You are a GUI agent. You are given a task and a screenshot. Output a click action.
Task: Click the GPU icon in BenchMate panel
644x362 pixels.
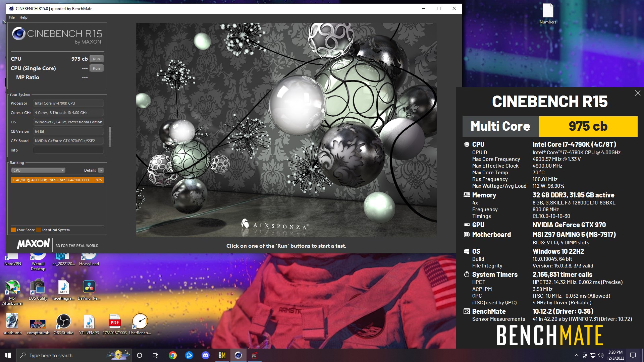coord(467,225)
